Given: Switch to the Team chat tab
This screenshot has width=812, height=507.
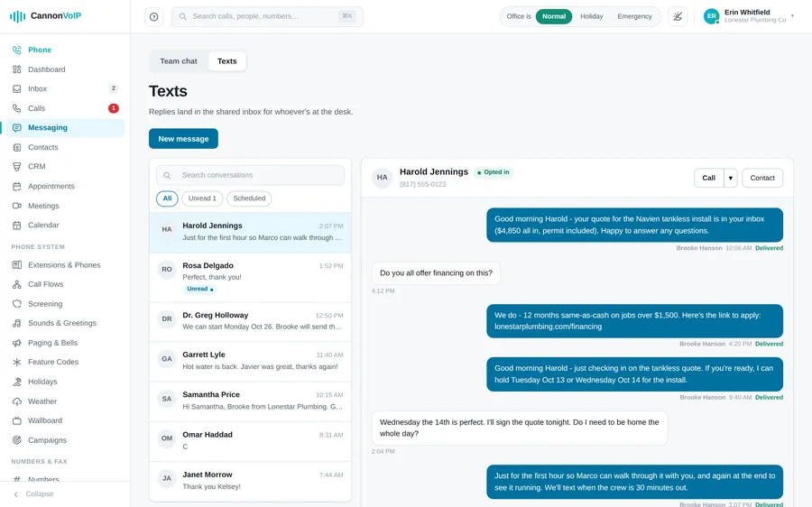Looking at the screenshot, I should [x=179, y=61].
